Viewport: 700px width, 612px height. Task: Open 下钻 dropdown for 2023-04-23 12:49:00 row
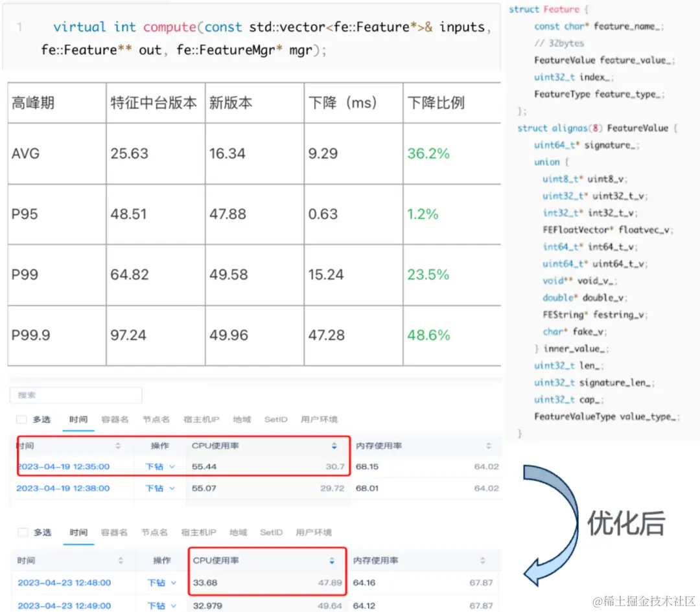click(161, 606)
